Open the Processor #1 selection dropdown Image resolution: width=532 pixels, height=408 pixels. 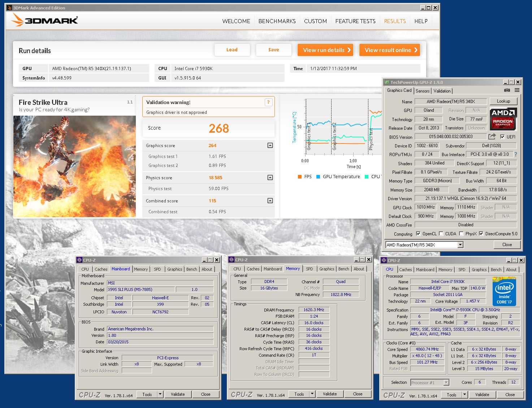click(446, 382)
